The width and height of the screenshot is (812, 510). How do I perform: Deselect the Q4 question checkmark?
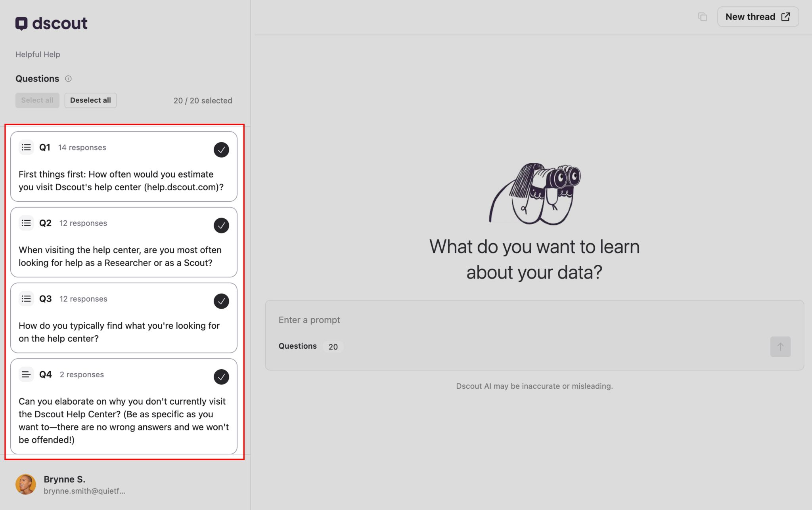(x=221, y=377)
